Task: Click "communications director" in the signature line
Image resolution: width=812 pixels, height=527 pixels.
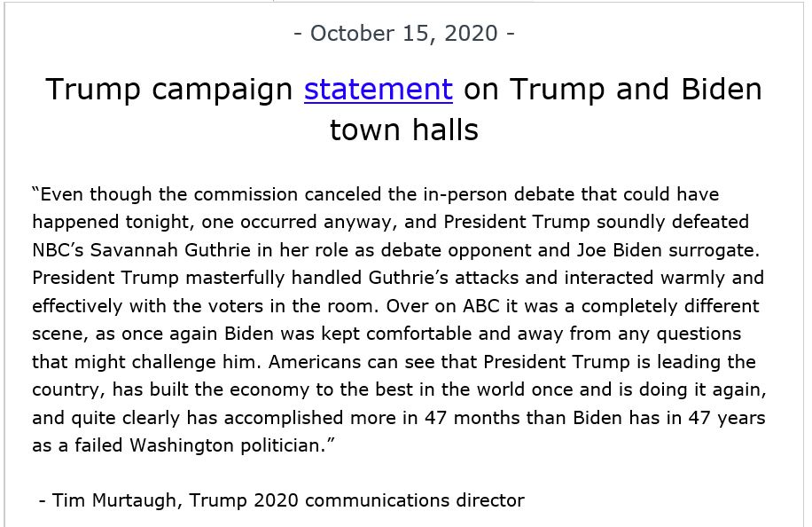Action: click(415, 500)
